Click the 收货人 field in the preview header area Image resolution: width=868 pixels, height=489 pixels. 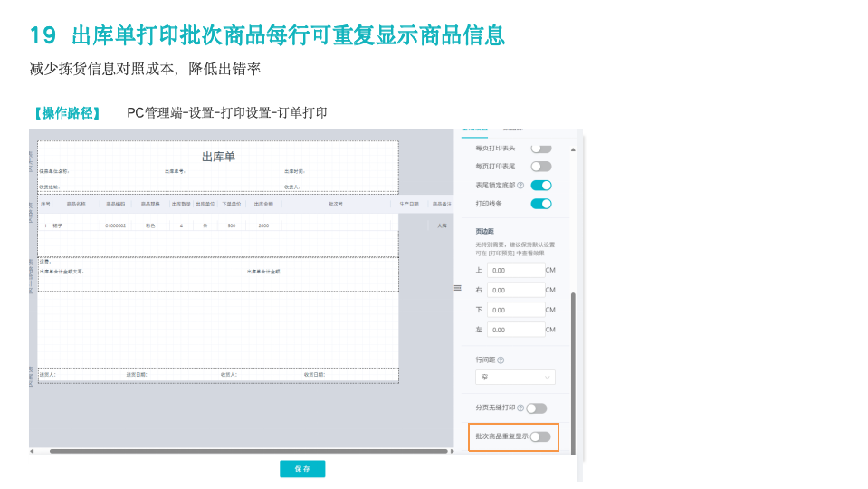pos(292,187)
